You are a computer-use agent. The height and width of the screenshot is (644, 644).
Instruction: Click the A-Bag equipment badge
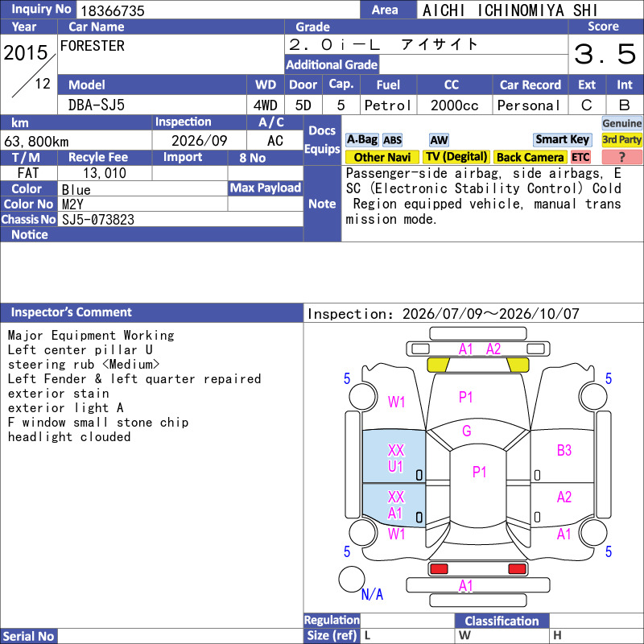(x=361, y=139)
